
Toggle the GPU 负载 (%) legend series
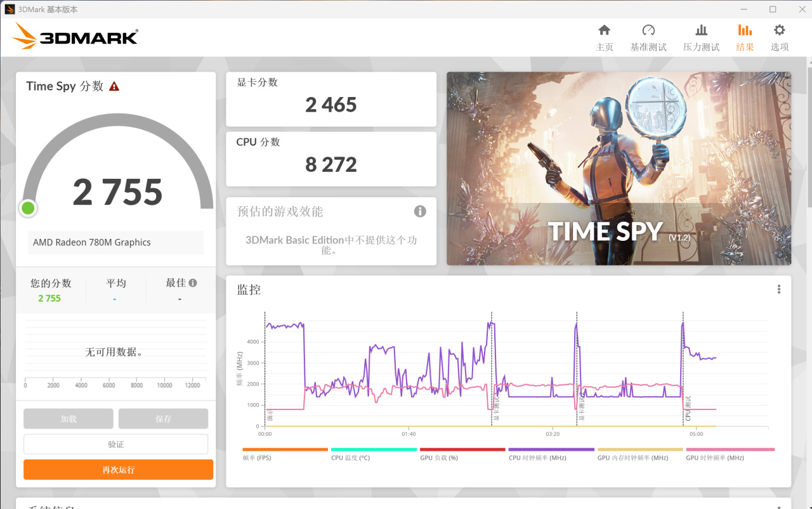pyautogui.click(x=462, y=454)
